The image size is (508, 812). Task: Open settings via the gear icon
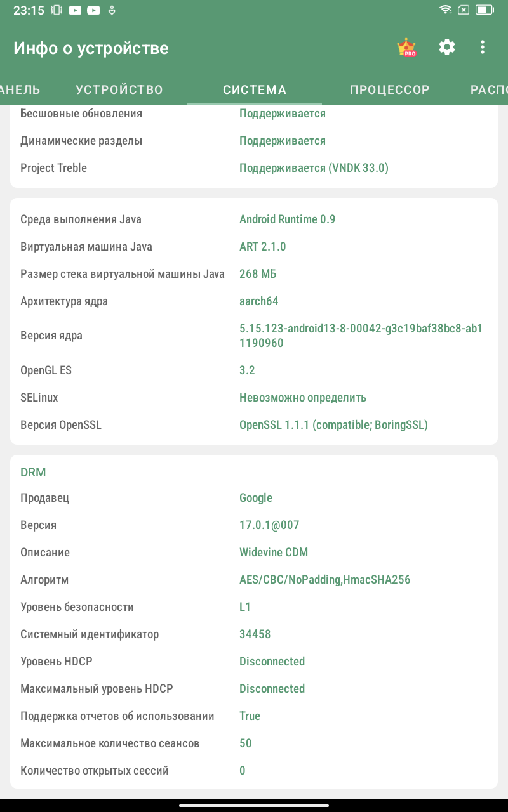click(x=447, y=47)
